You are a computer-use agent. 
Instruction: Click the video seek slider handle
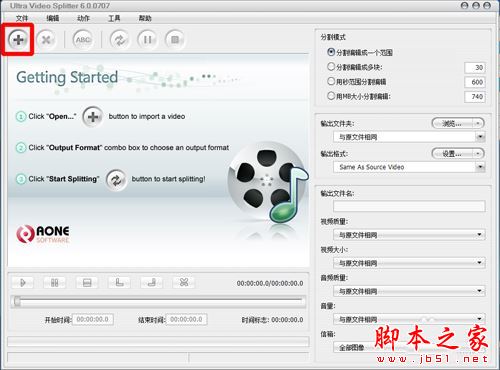(x=17, y=301)
